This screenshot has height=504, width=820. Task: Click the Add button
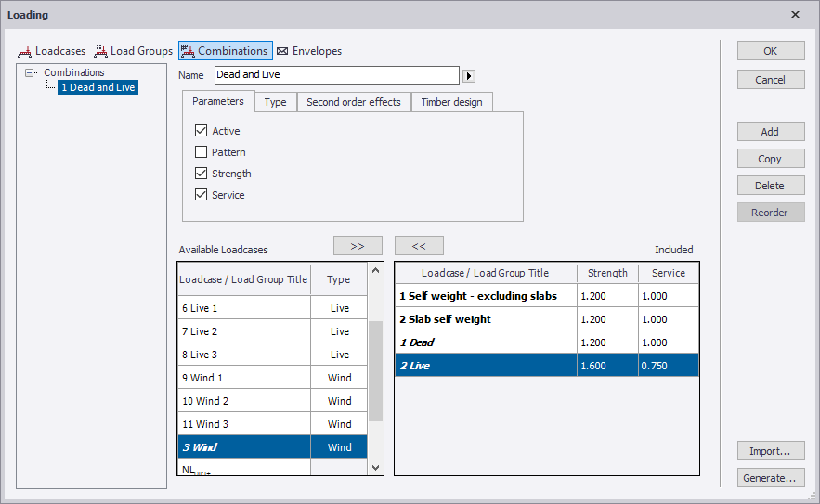[x=771, y=132]
